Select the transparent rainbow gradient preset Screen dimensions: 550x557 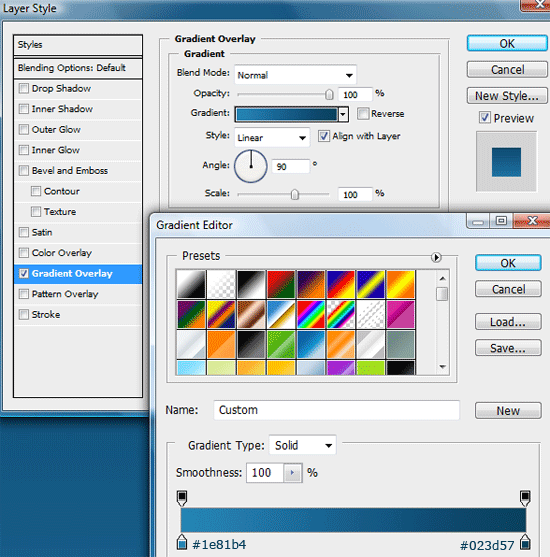[340, 314]
